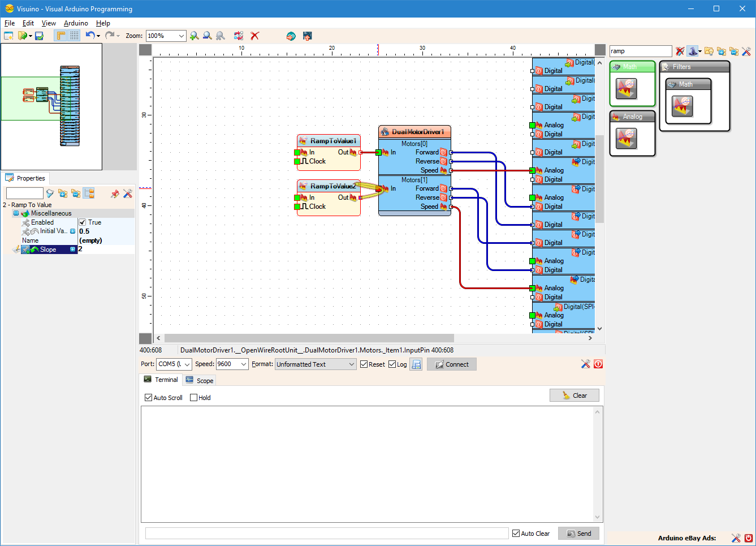
Task: Click the undo arrow icon
Action: click(90, 36)
